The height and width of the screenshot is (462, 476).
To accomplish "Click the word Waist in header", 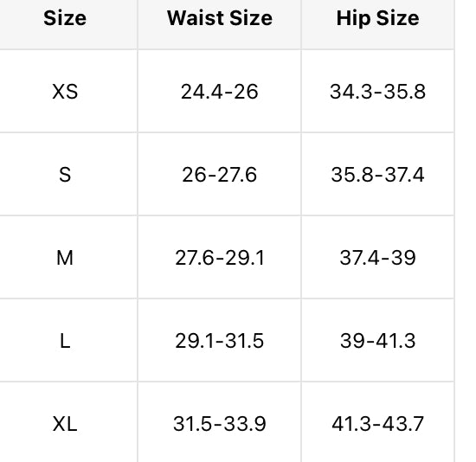I will tap(196, 18).
